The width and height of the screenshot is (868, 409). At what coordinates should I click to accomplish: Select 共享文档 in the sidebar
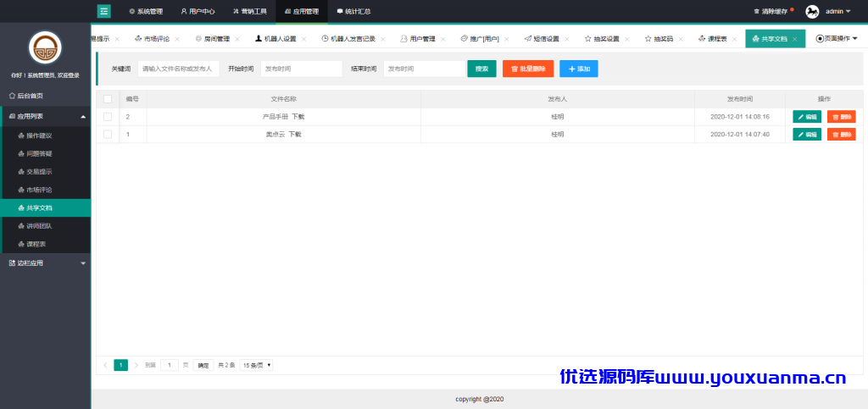click(x=46, y=207)
